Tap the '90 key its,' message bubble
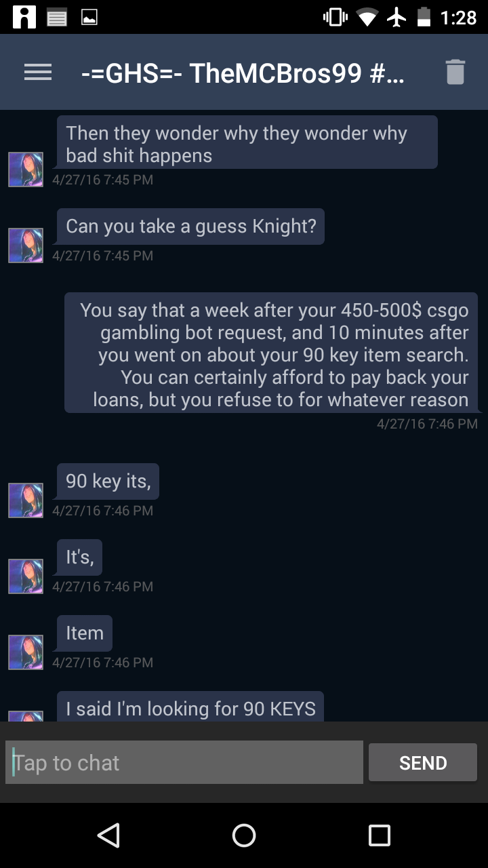488x868 pixels. click(x=108, y=481)
